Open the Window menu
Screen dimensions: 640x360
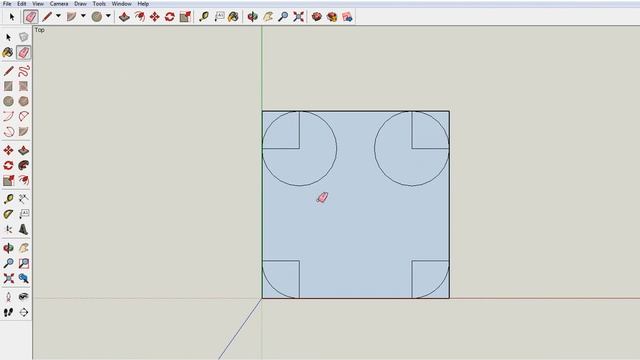coord(122,4)
